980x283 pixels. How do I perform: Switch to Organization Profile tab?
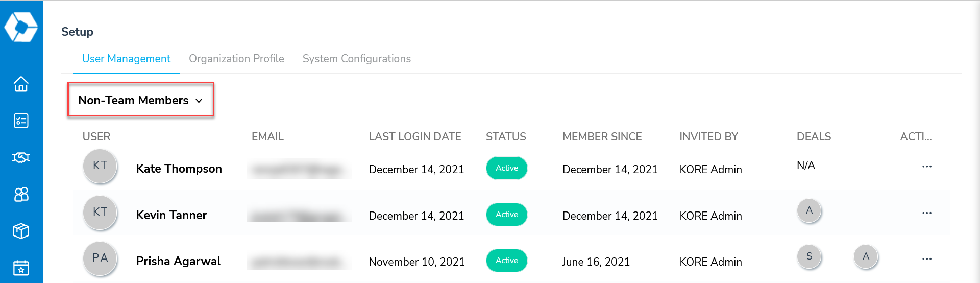(x=236, y=59)
